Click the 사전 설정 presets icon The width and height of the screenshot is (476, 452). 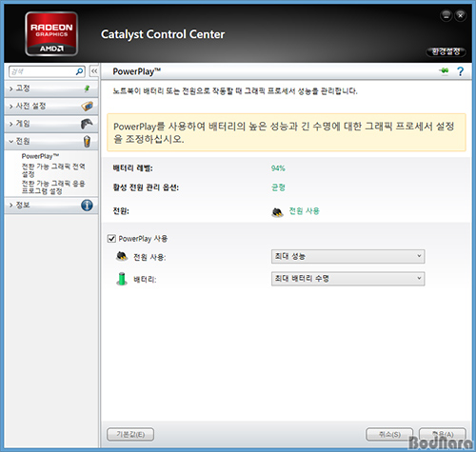pyautogui.click(x=87, y=106)
